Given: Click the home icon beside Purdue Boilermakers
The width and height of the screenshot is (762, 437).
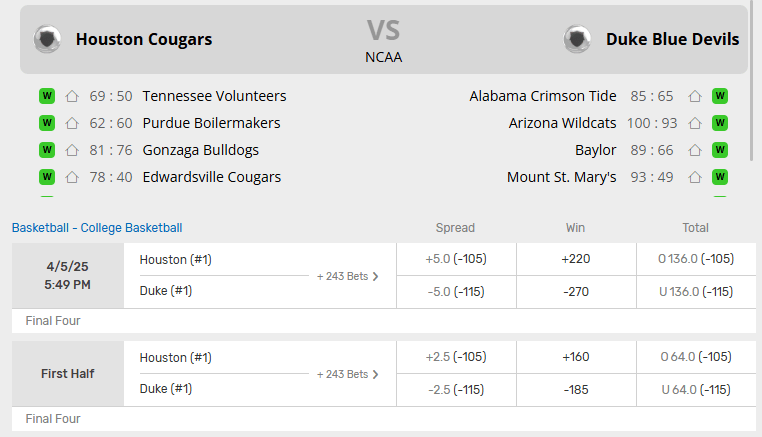Looking at the screenshot, I should (72, 124).
